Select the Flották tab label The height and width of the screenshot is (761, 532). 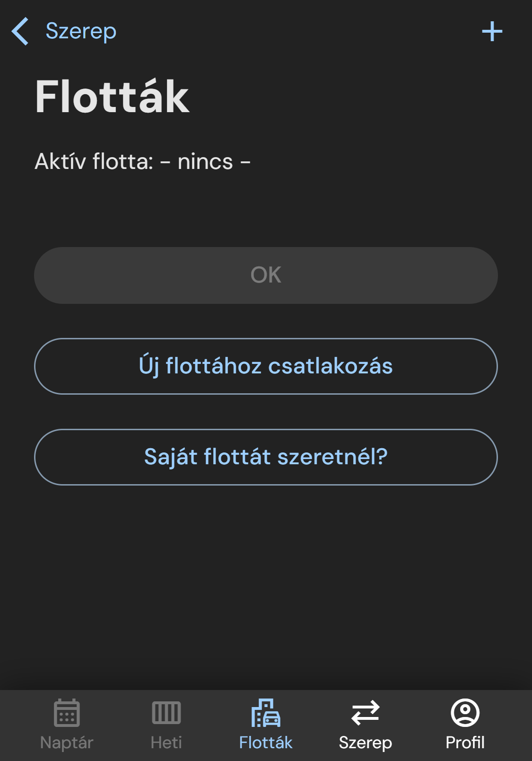(x=266, y=743)
